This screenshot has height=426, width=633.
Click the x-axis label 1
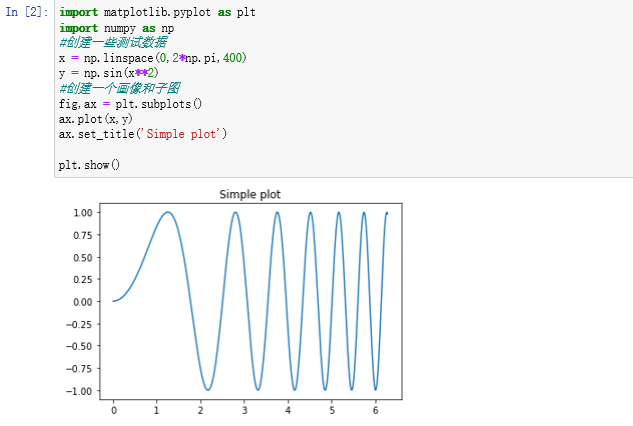[x=157, y=410]
